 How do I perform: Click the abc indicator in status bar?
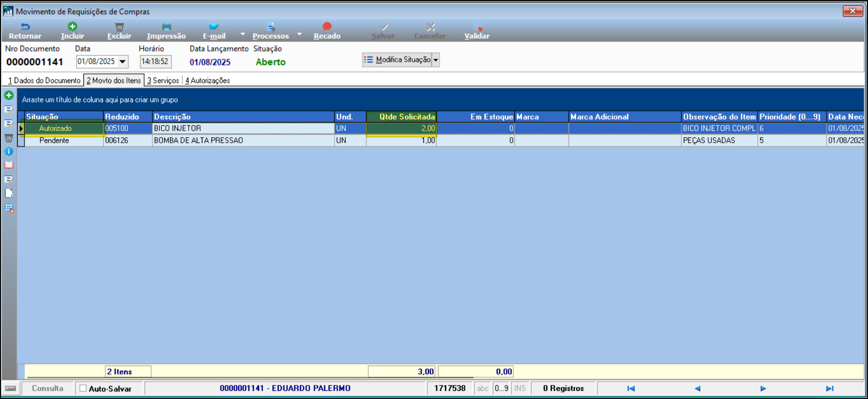pyautogui.click(x=483, y=388)
